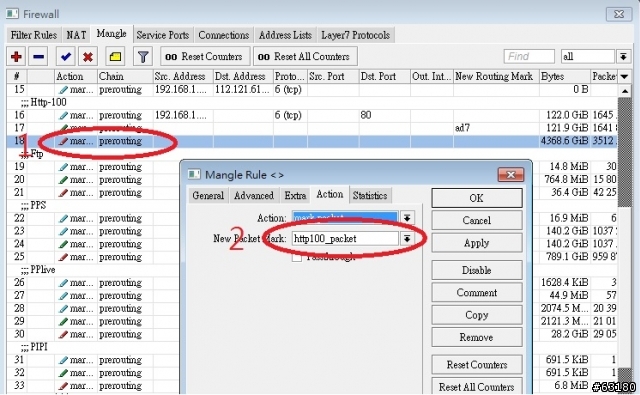Toggle the Passthrough checkbox
The image size is (640, 395).
(x=297, y=257)
